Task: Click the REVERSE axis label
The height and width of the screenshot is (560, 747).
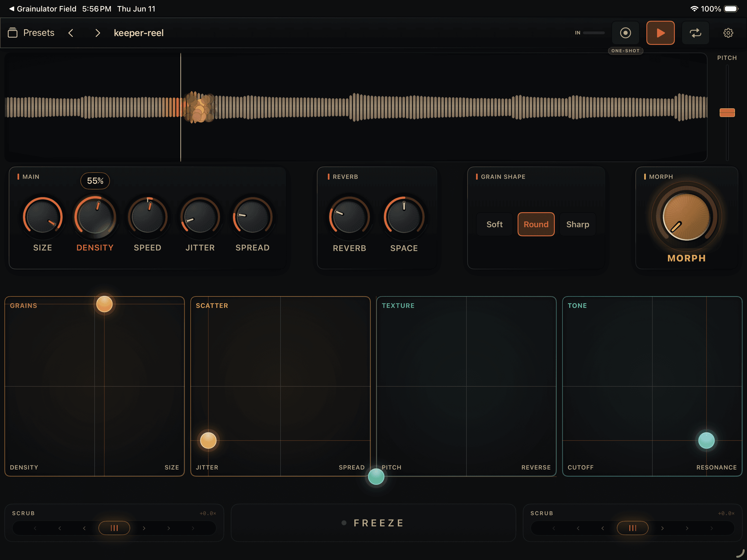Action: click(x=536, y=468)
